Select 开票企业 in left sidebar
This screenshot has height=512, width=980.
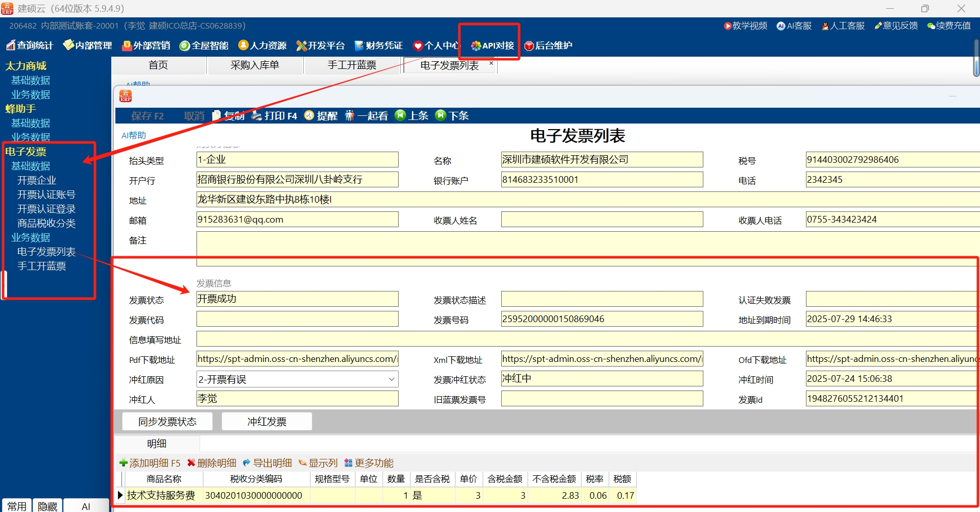tap(37, 180)
